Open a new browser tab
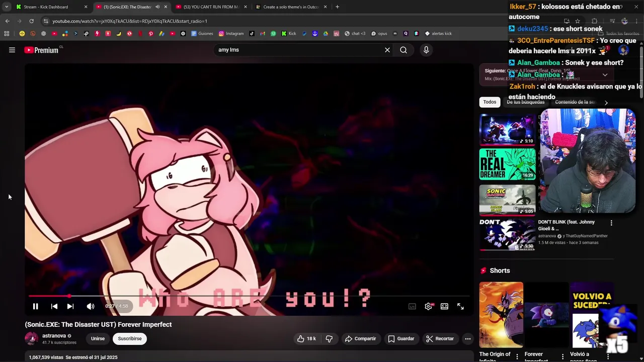The image size is (644, 362). (x=337, y=7)
